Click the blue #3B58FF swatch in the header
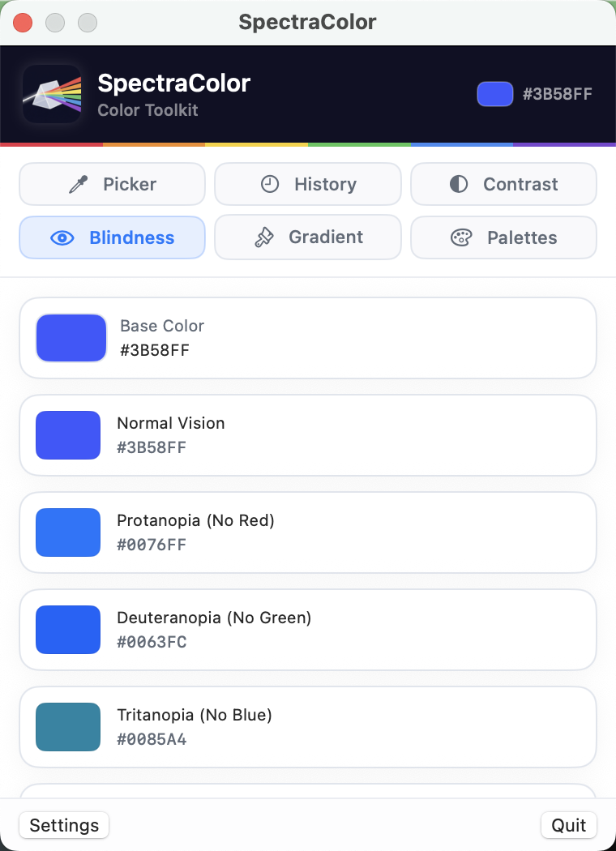Screen dimensions: 616x851 (494, 94)
